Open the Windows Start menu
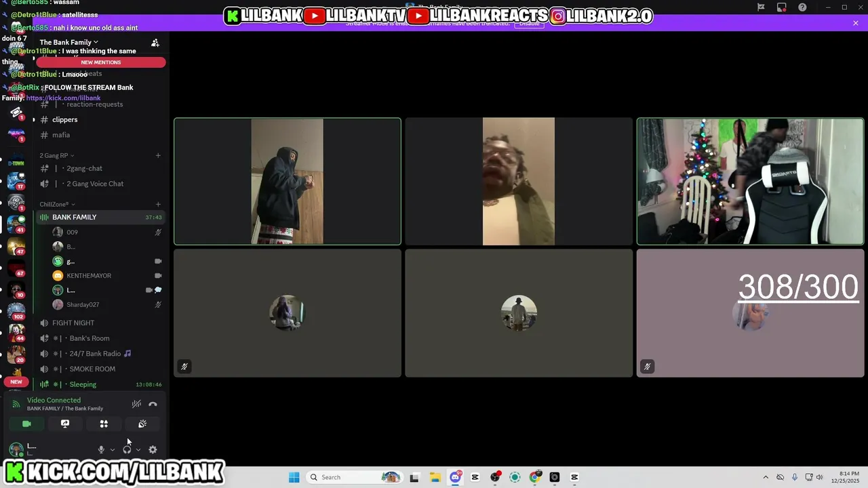 coord(294,477)
